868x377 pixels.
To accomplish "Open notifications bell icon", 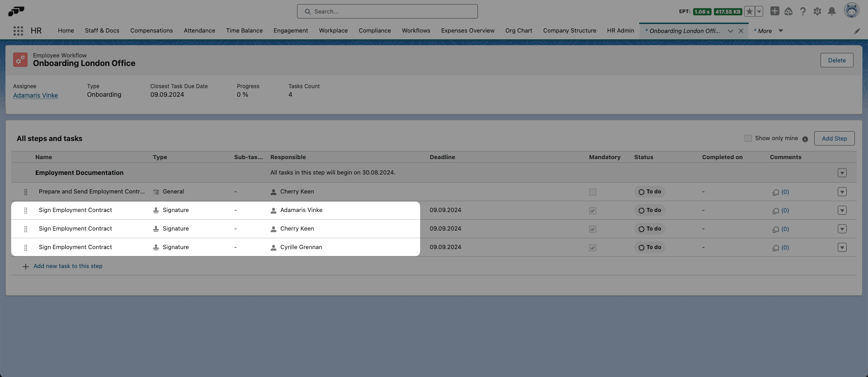I will (x=832, y=11).
